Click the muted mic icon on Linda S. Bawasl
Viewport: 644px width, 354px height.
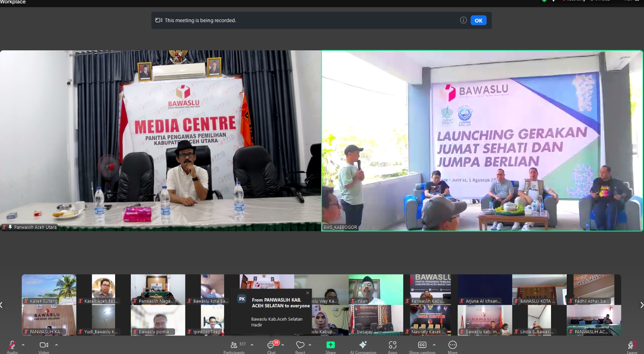coord(516,331)
